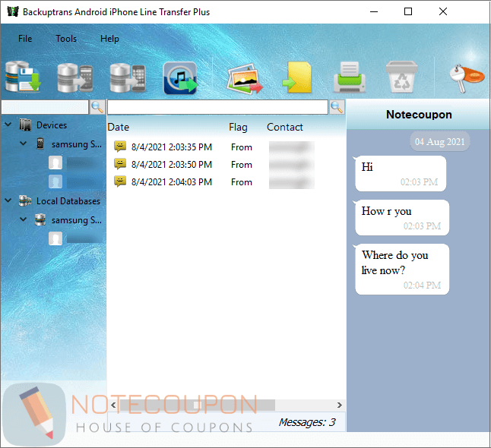Screen dimensions: 491x448
Task: Click the 'How r you' chat bubble
Action: [402, 218]
